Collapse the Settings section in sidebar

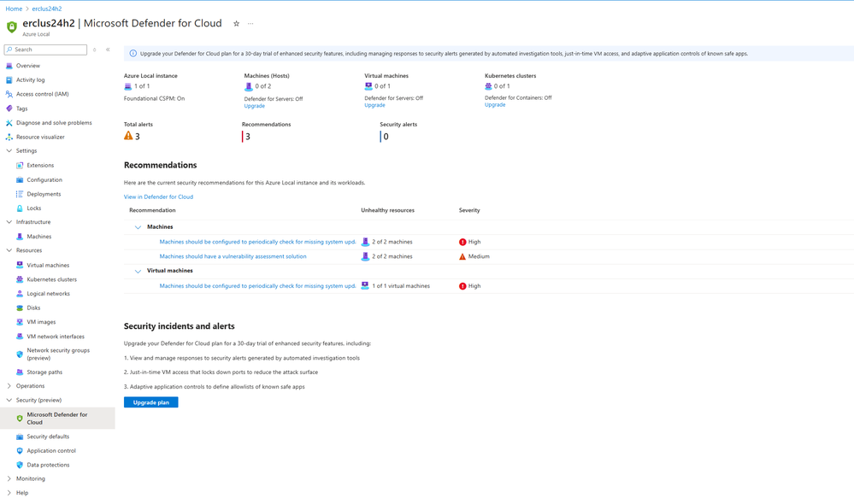point(9,150)
